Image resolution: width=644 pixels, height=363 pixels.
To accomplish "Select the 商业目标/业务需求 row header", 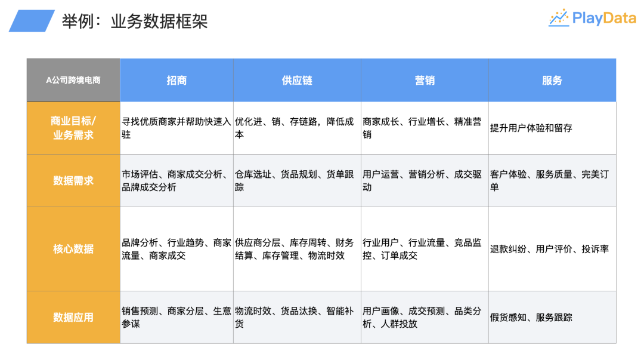I will point(73,128).
